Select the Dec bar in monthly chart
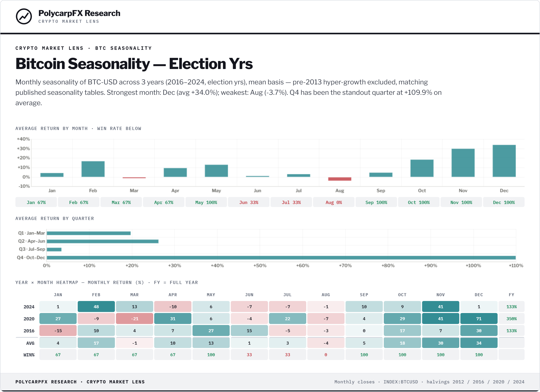The height and width of the screenshot is (392, 540). 504,161
